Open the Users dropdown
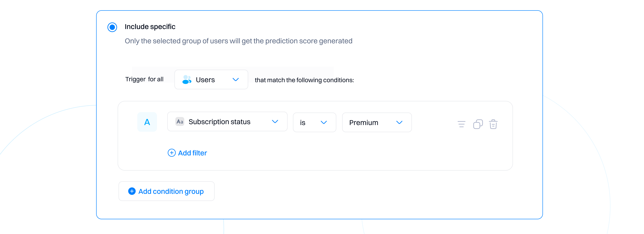 click(211, 80)
